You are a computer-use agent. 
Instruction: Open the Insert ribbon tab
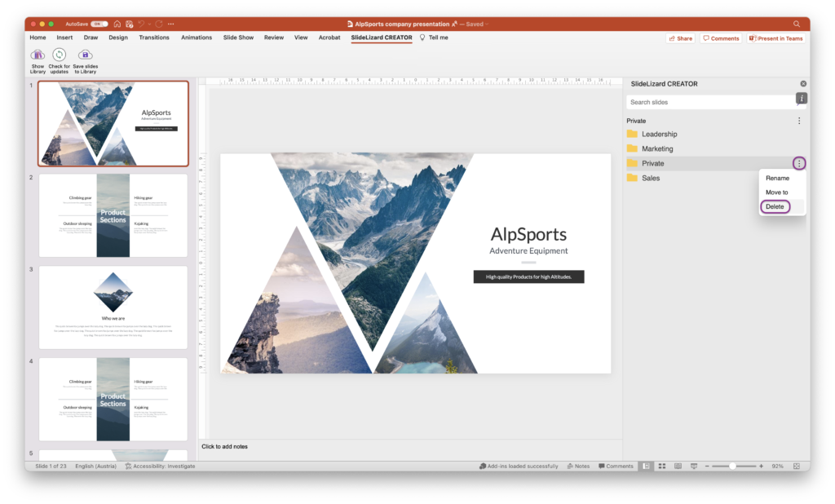(x=64, y=38)
